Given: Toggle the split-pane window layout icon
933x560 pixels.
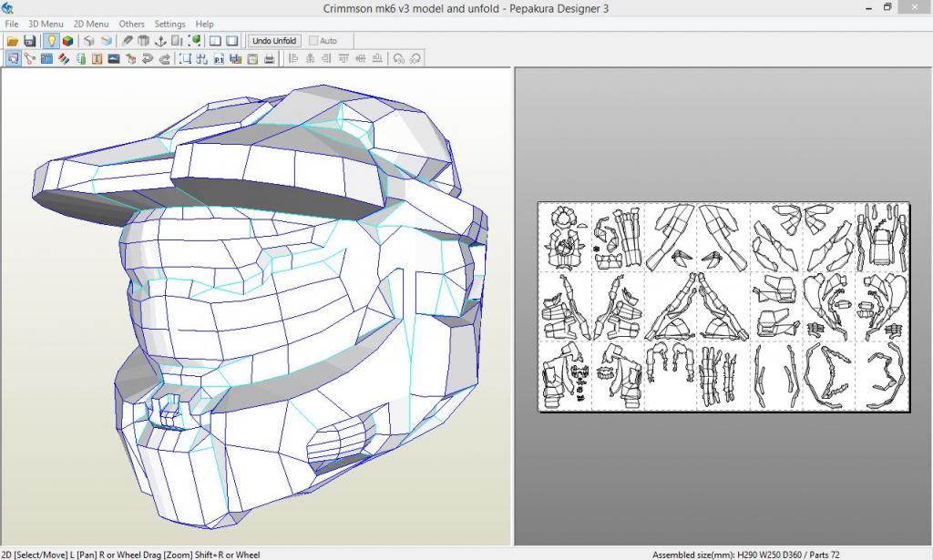Looking at the screenshot, I should [x=215, y=41].
